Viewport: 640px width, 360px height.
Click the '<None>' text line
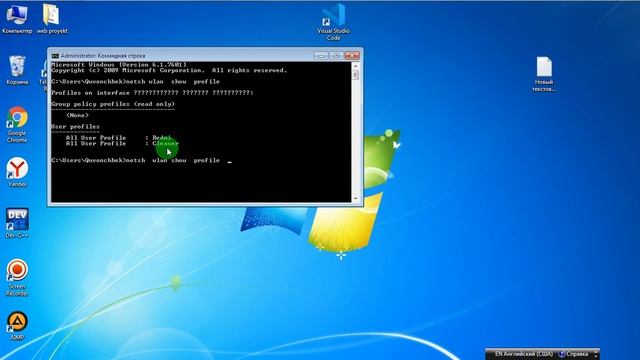pos(77,115)
